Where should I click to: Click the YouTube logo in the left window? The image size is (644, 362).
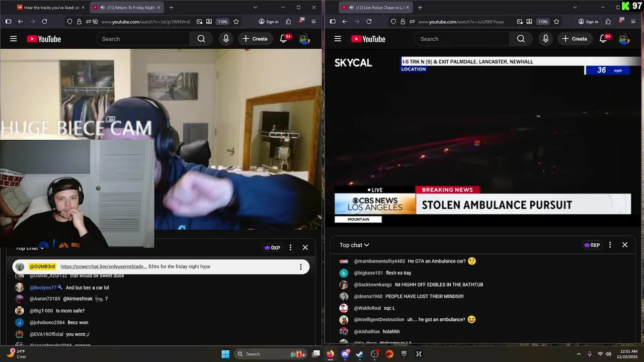pyautogui.click(x=44, y=39)
